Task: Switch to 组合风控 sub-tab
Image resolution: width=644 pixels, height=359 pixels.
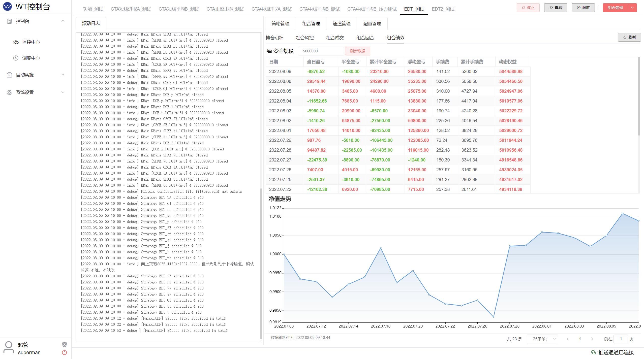Action: click(x=305, y=38)
